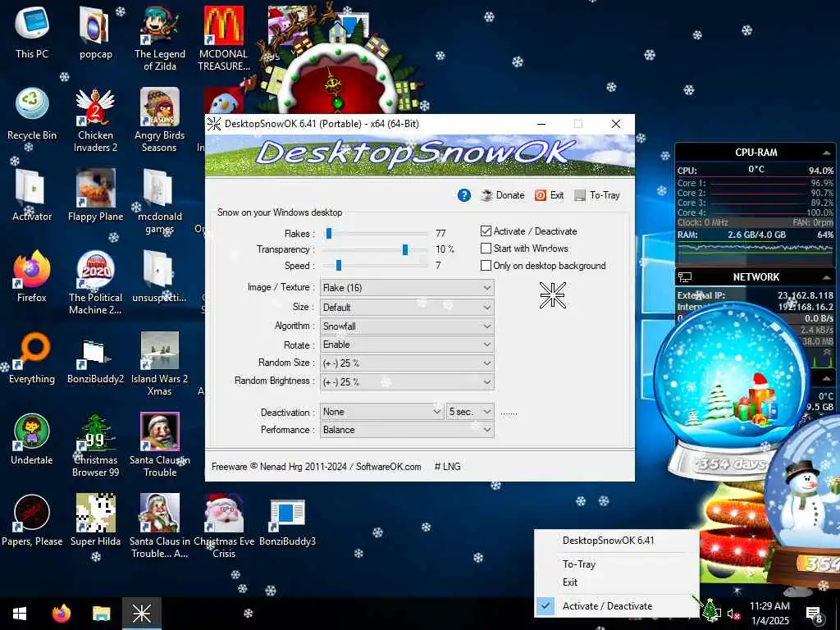840x630 pixels.
Task: Click the Donate button in DesktopSnowOK
Action: (x=503, y=195)
